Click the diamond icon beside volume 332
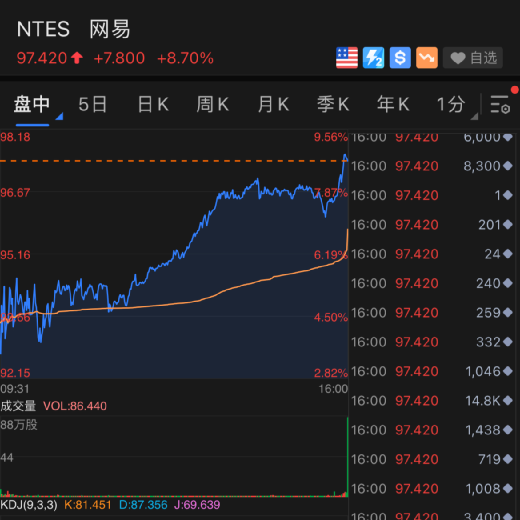The image size is (520, 520). 508,342
